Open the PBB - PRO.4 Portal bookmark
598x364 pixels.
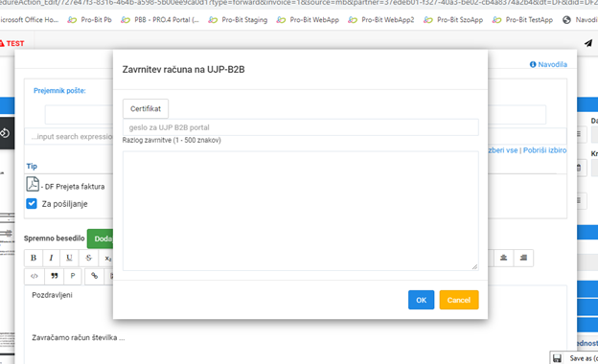(x=160, y=19)
